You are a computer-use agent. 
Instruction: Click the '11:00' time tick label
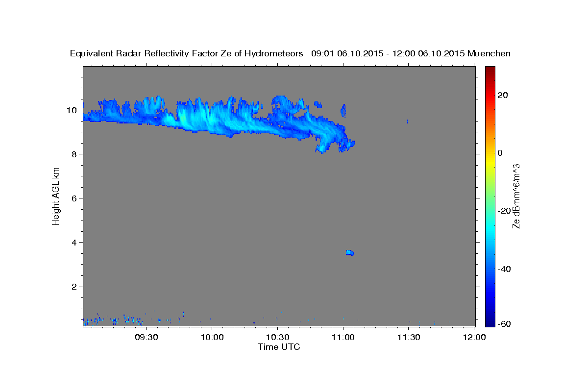click(x=343, y=337)
